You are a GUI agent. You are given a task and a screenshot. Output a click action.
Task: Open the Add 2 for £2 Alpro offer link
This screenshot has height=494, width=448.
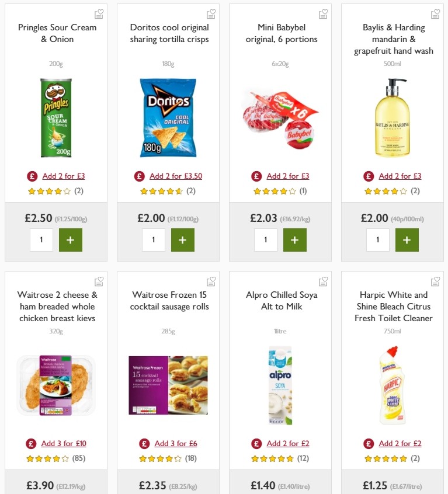287,443
